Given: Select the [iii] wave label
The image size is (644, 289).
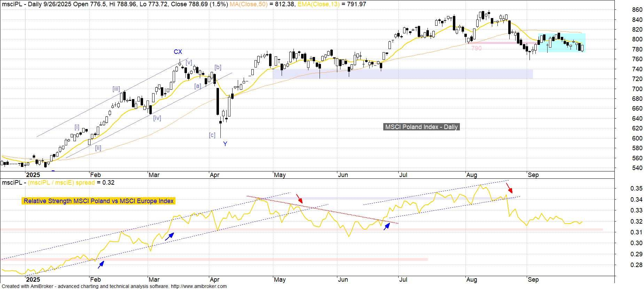Looking at the screenshot, I should (x=116, y=89).
